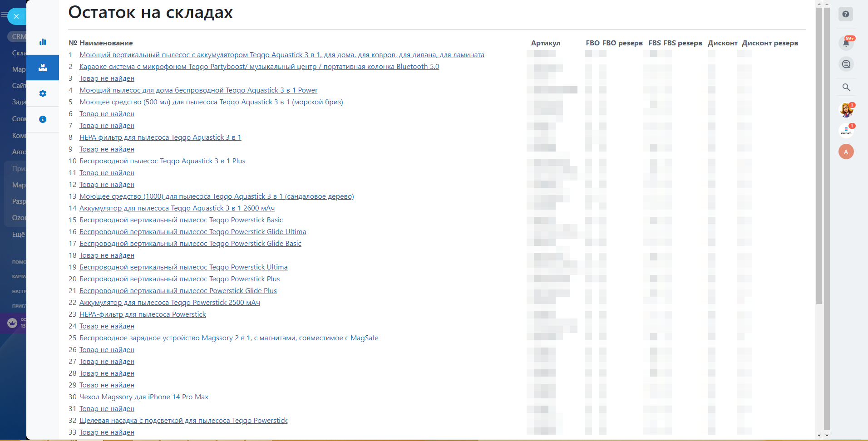868x441 pixels.
Task: Open the hamburger main menu
Action: coord(4,15)
